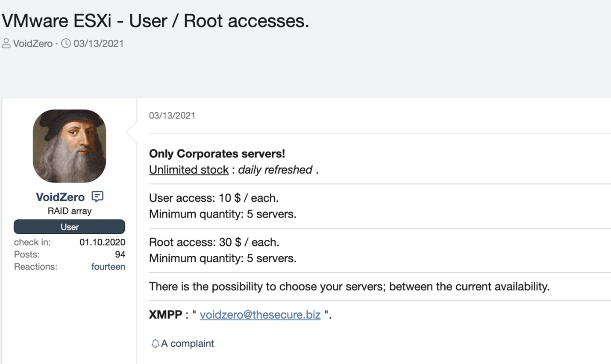Open VoidZero's avatar portrait

click(69, 146)
